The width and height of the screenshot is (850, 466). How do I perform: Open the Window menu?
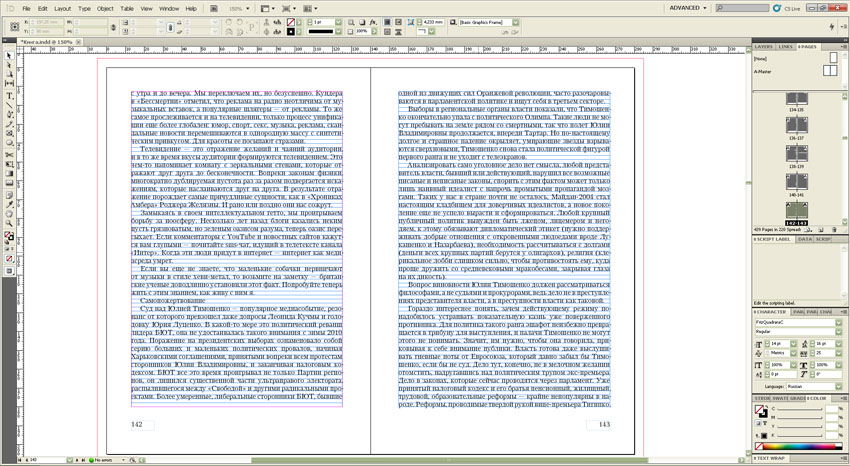click(x=169, y=9)
